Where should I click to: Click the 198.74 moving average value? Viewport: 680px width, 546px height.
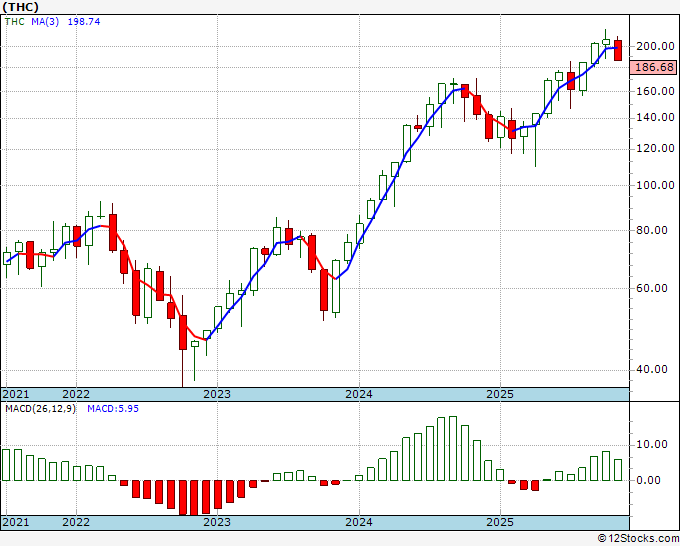84,22
